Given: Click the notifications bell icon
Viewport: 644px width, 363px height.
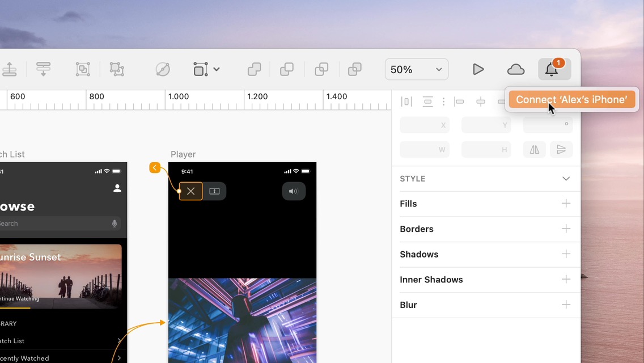Looking at the screenshot, I should pyautogui.click(x=551, y=69).
